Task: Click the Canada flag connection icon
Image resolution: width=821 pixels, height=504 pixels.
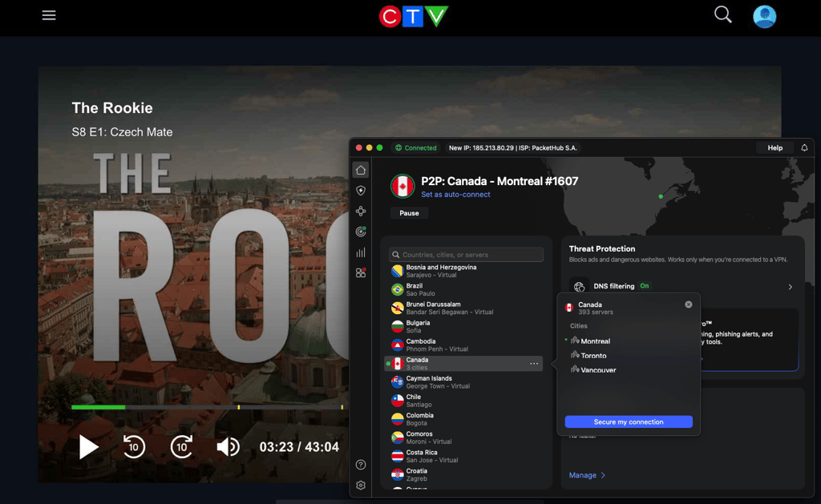Action: pyautogui.click(x=402, y=187)
